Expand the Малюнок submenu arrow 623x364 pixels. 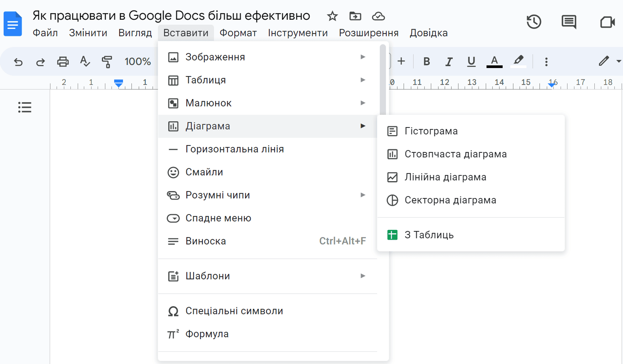363,103
